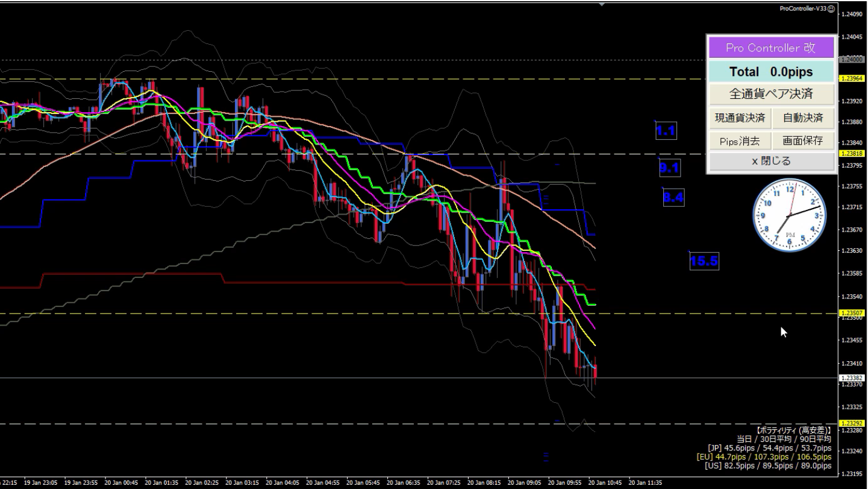This screenshot has width=868, height=489.
Task: Click the 20 Jan 06:35 time label
Action: [403, 483]
